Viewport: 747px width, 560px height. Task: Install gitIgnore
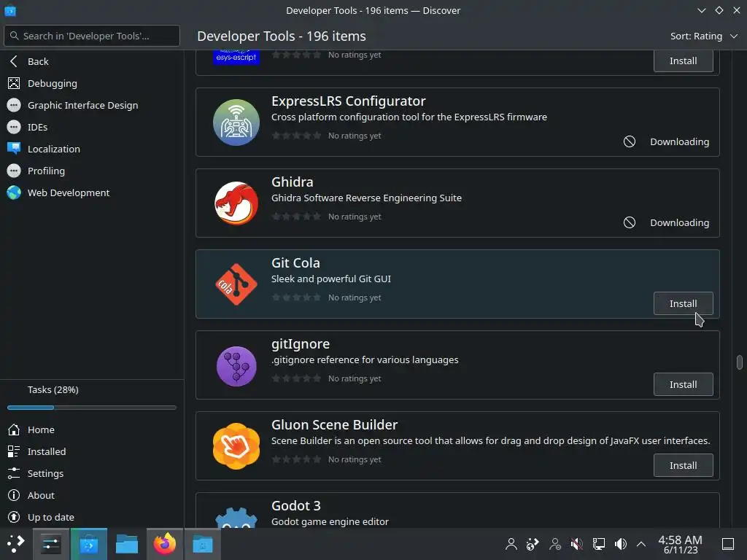pyautogui.click(x=683, y=384)
